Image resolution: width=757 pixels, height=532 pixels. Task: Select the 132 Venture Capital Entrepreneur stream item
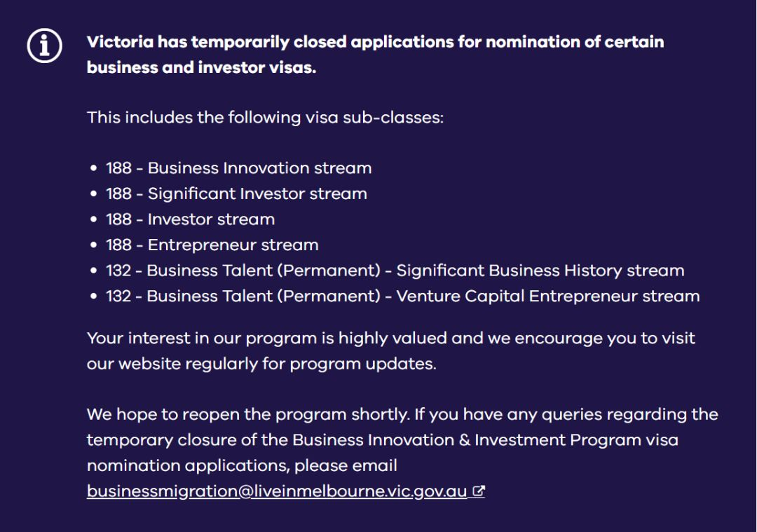402,296
